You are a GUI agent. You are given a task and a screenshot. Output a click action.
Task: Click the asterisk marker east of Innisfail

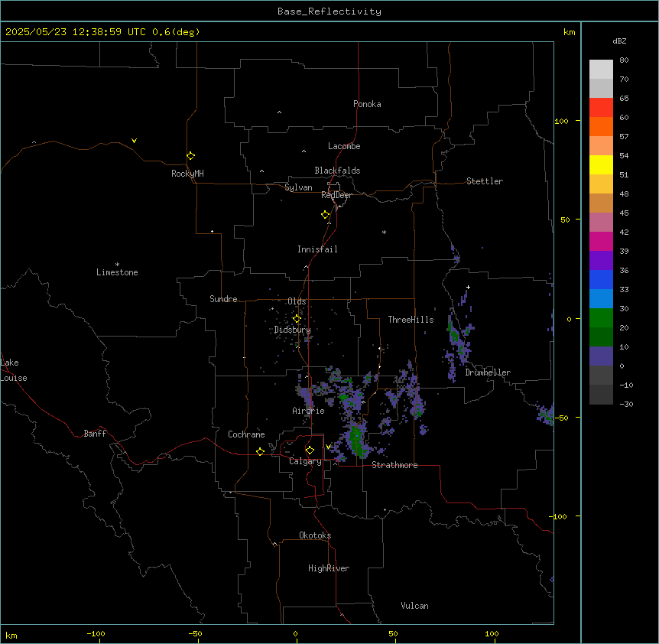(384, 232)
